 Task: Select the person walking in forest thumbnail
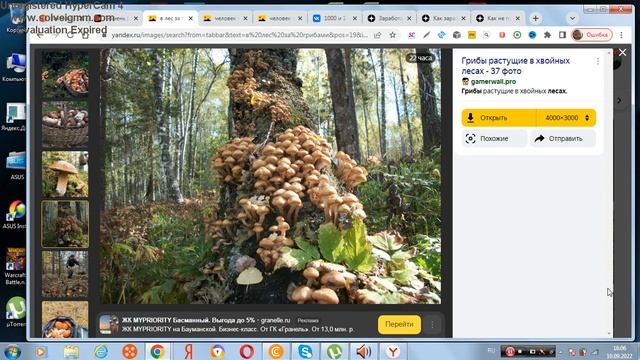65,274
